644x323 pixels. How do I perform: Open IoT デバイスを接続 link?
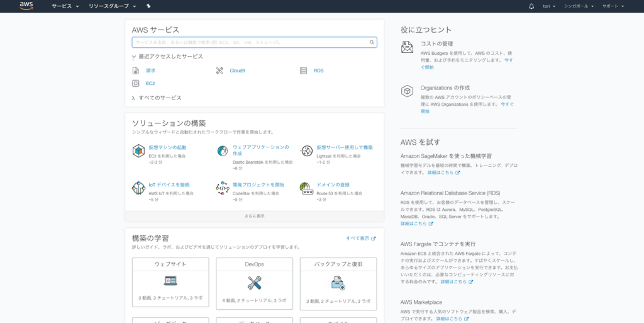click(x=169, y=185)
